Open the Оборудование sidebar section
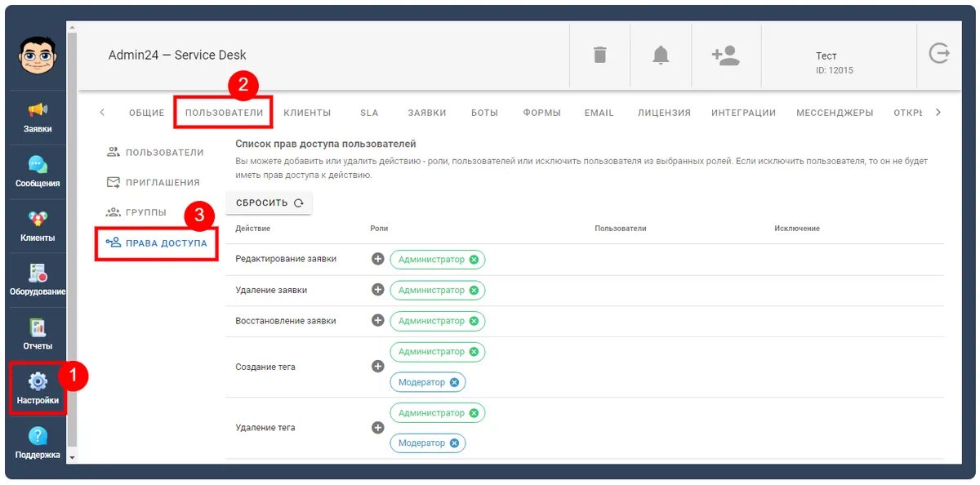 pyautogui.click(x=38, y=281)
